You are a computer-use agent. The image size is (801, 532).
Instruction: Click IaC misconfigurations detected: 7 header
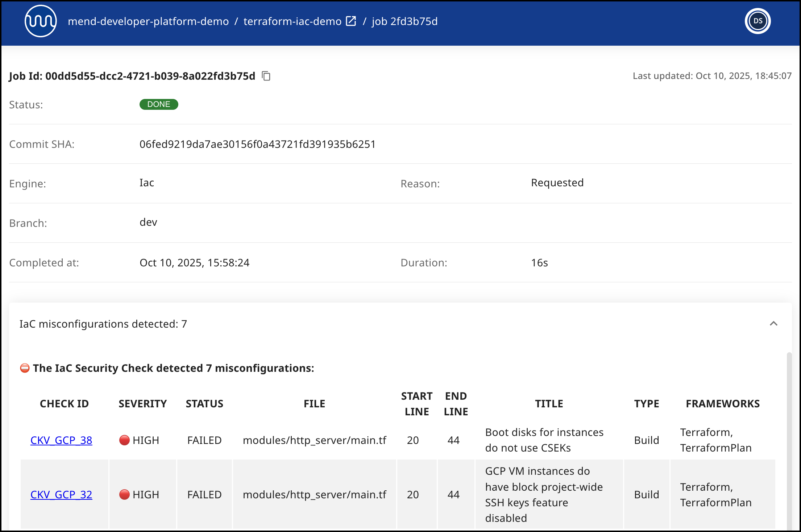[x=103, y=324]
